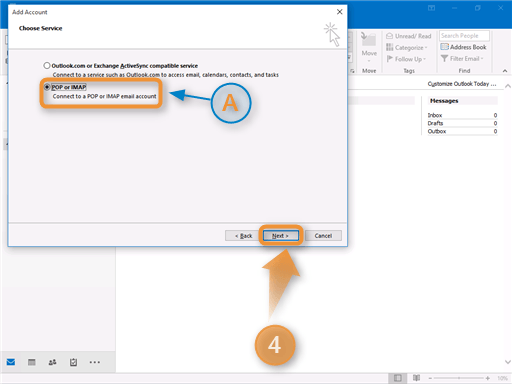512x384 pixels.
Task: Select the POP or IMAP radio option
Action: [x=47, y=87]
